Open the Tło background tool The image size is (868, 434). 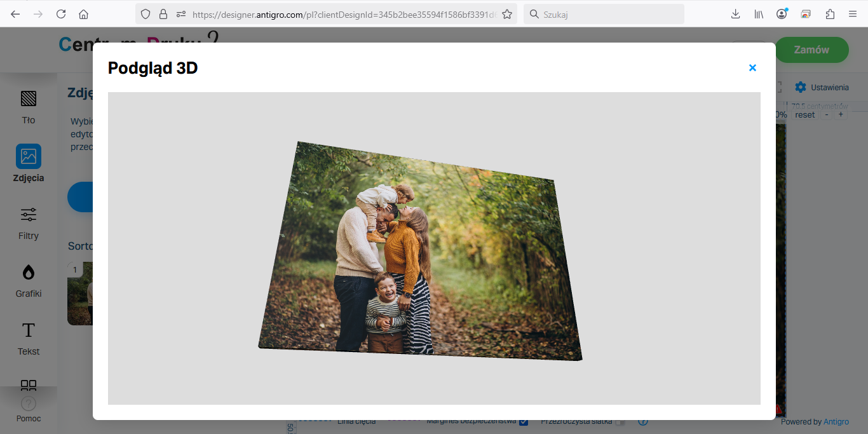29,106
